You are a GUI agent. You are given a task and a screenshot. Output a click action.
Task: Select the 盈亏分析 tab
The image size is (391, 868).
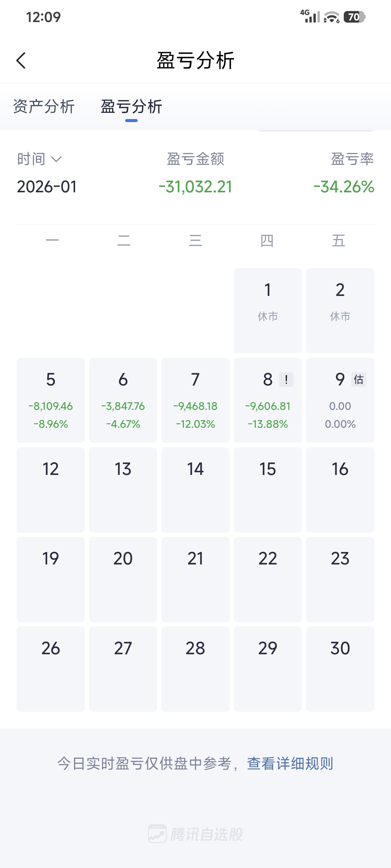[x=131, y=107]
